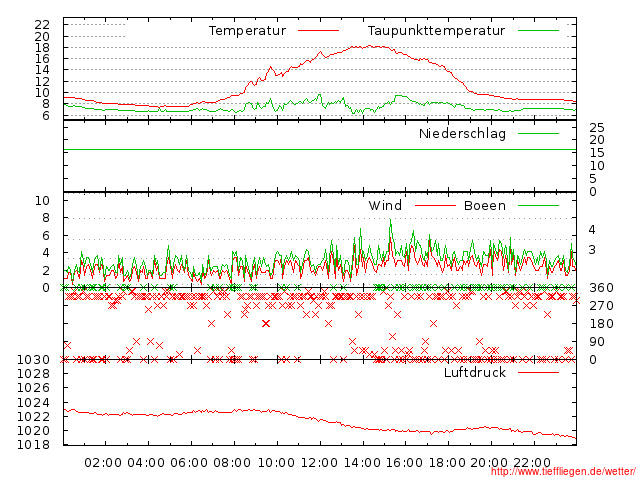Image resolution: width=640 pixels, height=480 pixels.
Task: Open the tieffliegen.de/wetter link
Action: pos(563,472)
